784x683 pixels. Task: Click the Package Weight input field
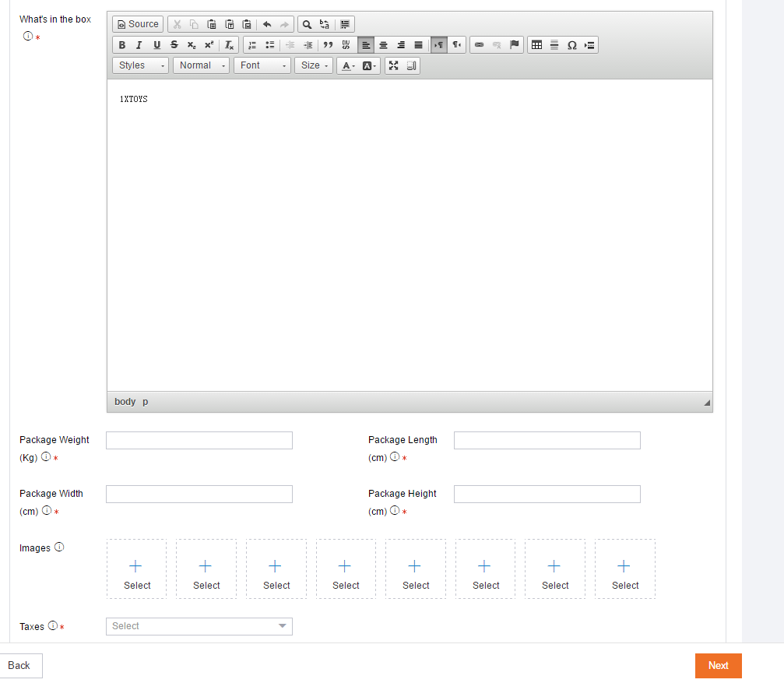coord(199,441)
